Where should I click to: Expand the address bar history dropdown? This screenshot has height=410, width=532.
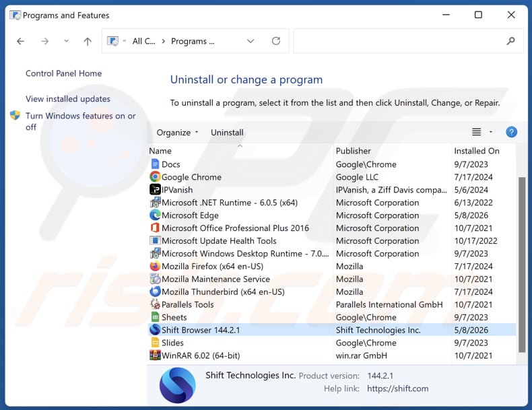click(251, 41)
